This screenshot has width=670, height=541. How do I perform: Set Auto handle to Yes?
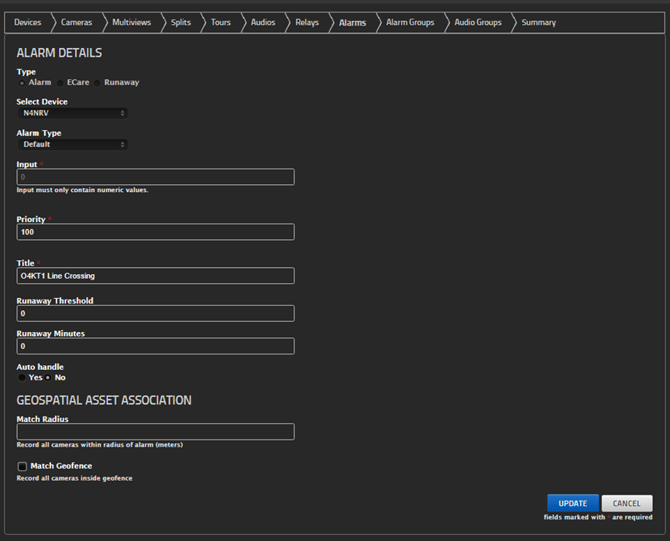coord(22,378)
